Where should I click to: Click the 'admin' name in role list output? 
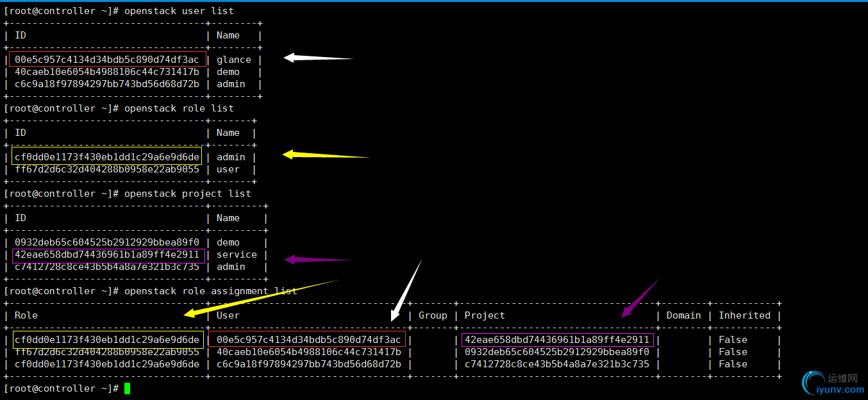(231, 157)
